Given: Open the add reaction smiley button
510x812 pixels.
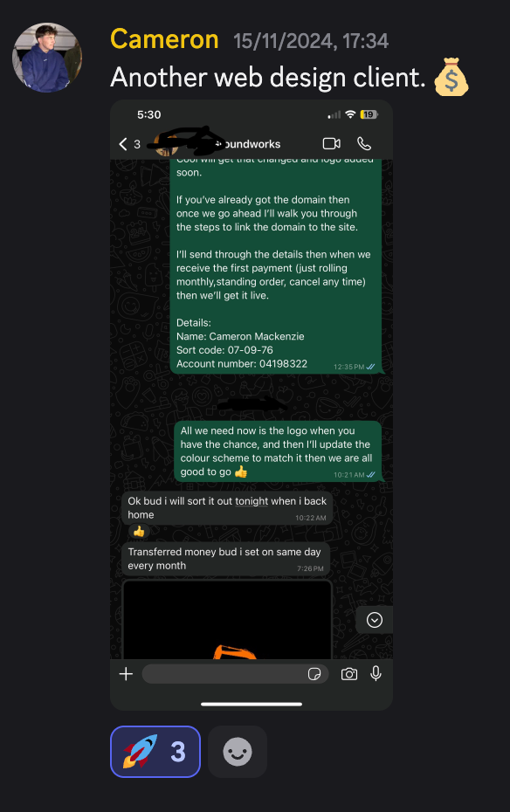Looking at the screenshot, I should pyautogui.click(x=238, y=752).
